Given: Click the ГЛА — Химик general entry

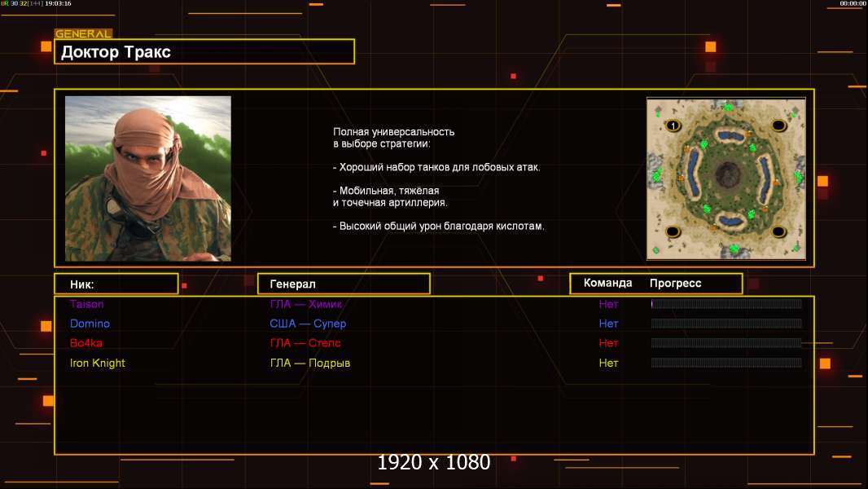Looking at the screenshot, I should tap(305, 304).
